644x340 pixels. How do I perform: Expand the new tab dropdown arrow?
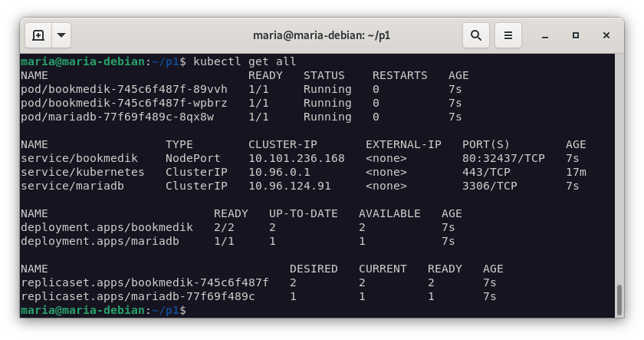tap(61, 35)
